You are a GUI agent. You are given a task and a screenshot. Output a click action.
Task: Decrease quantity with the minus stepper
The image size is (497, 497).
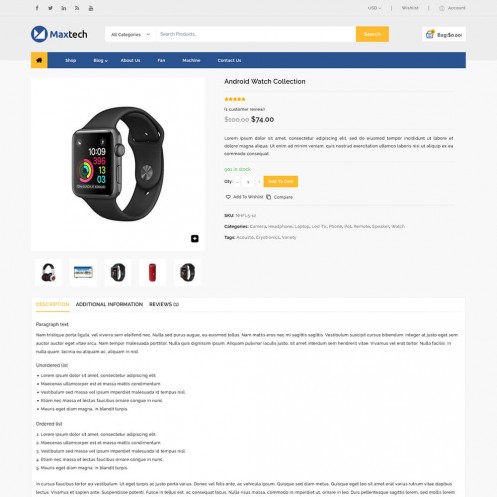point(237,182)
